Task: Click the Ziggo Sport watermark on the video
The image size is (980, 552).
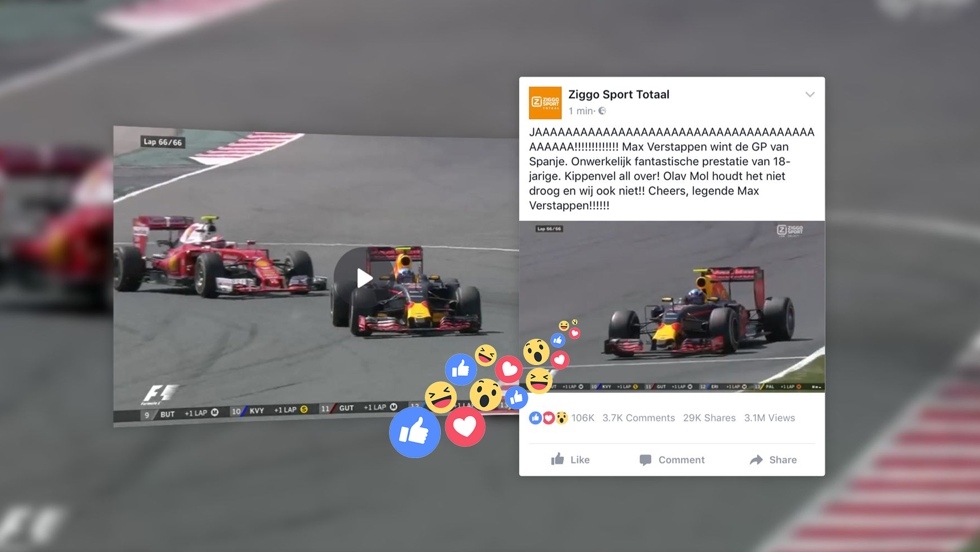Action: (x=790, y=230)
